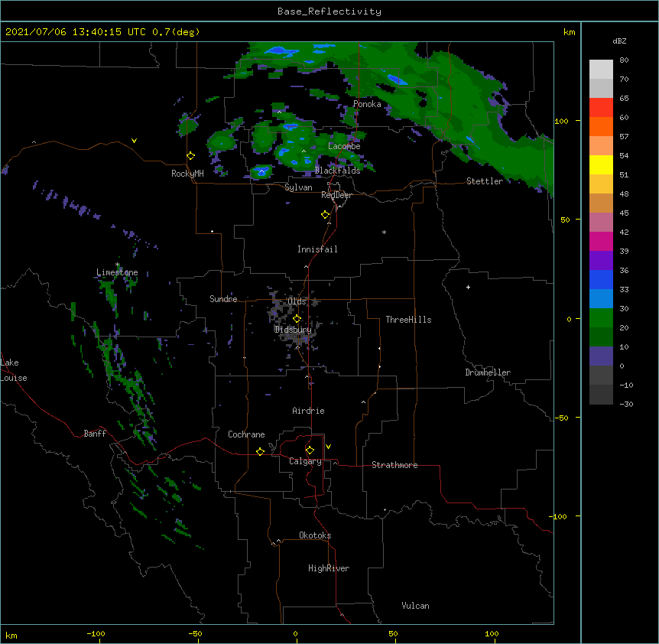Click the Blackfalds city label
This screenshot has width=659, height=644.
pos(337,171)
